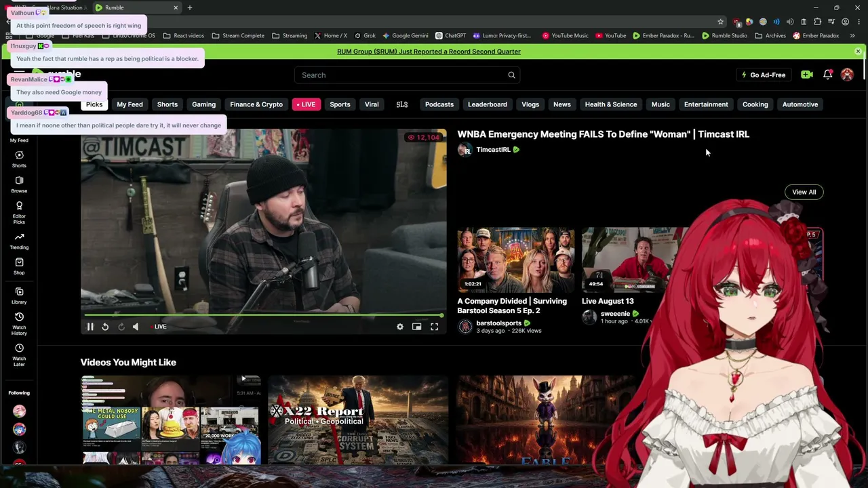Open A Company Divided video thumbnail
868x488 pixels.
tap(515, 260)
